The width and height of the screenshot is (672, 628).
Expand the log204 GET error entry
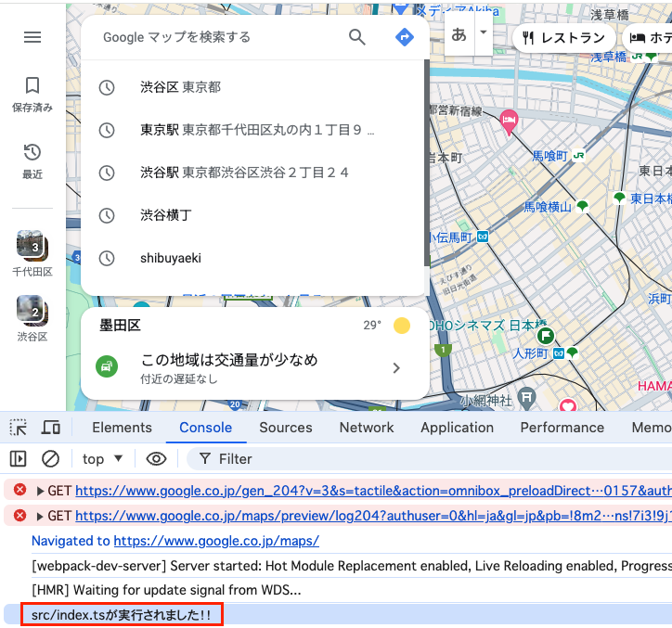tap(40, 516)
